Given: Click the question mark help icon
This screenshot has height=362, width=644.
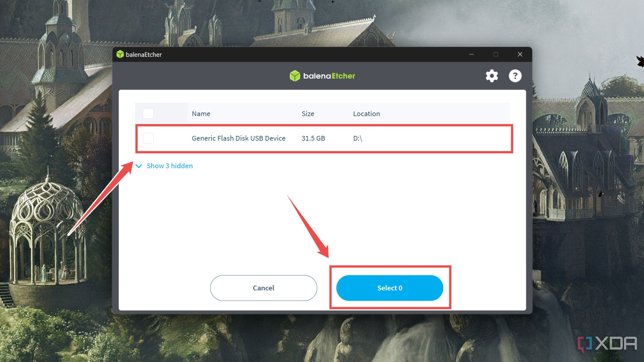Looking at the screenshot, I should point(514,75).
